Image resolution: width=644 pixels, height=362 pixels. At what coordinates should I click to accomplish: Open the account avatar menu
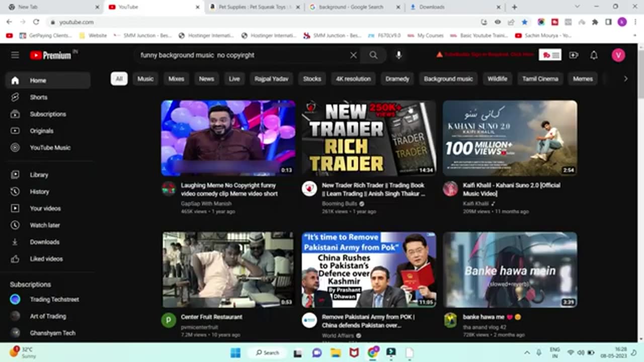(618, 55)
